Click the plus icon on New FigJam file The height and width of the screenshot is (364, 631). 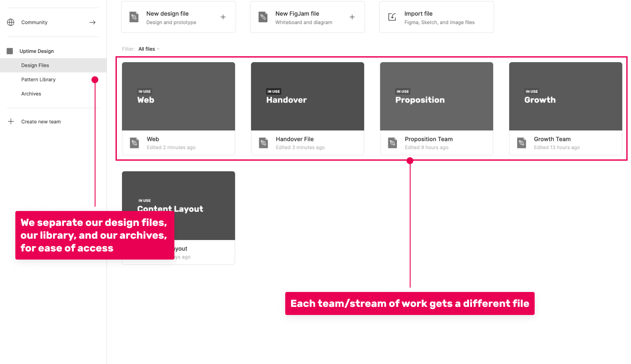(x=352, y=17)
